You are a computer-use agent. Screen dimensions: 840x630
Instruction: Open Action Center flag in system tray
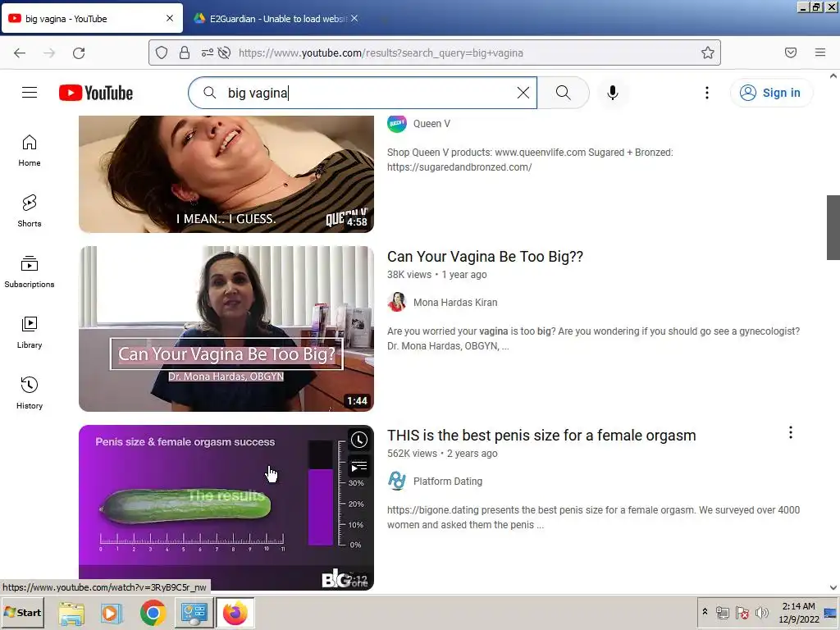click(x=742, y=612)
